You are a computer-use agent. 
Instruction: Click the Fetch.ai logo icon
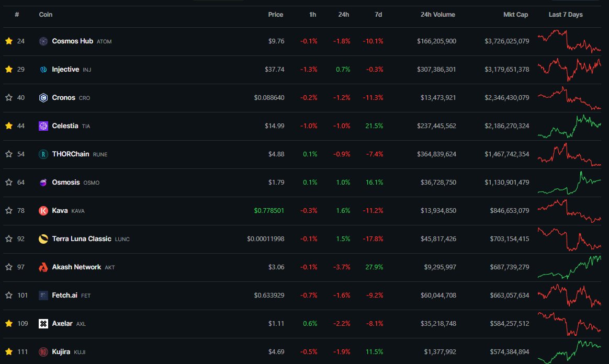[43, 295]
